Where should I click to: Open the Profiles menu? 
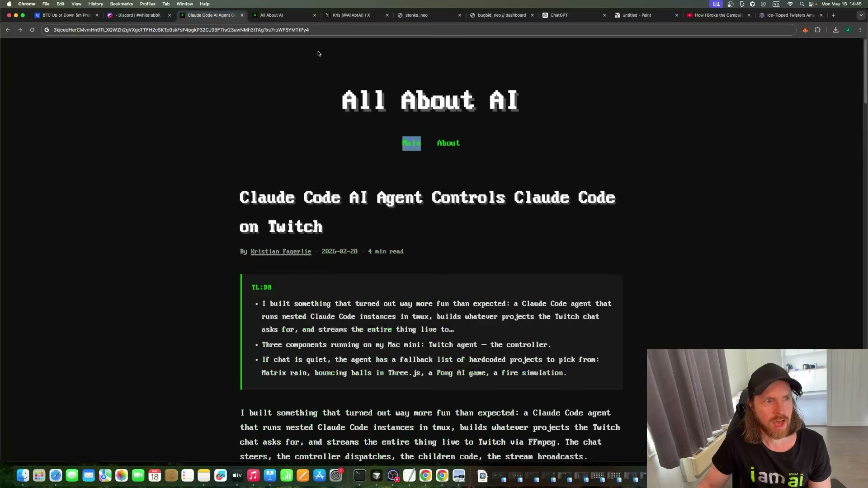(x=147, y=4)
